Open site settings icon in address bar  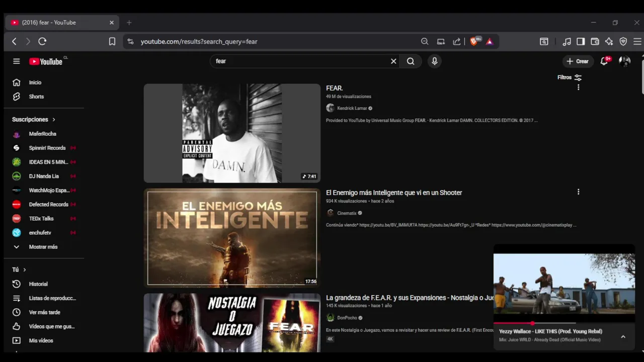pyautogui.click(x=130, y=42)
